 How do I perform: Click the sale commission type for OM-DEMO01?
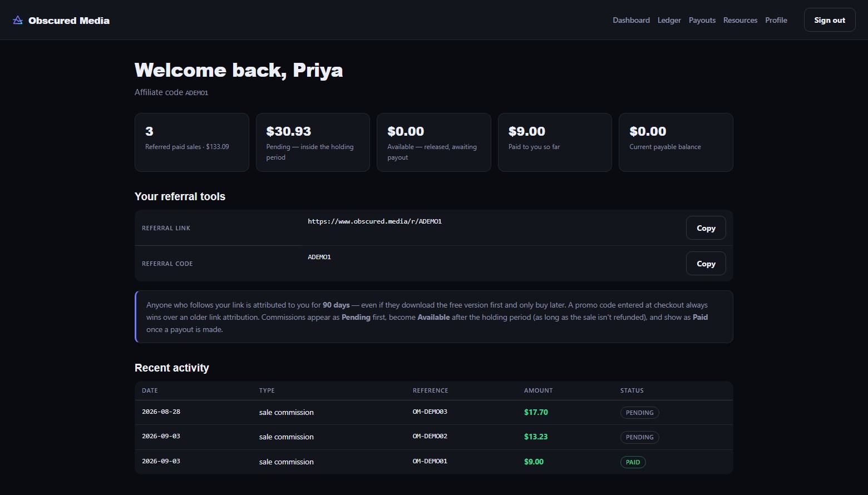(286, 462)
